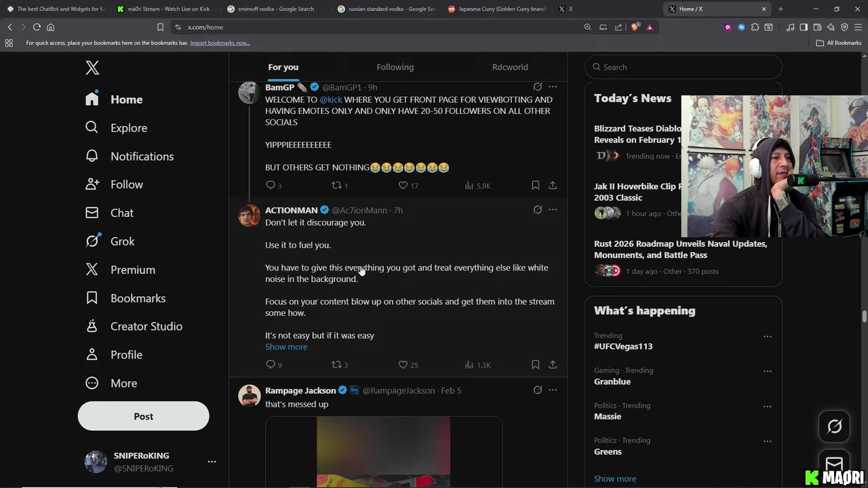Open Explore in the left sidebar
The width and height of the screenshot is (868, 488).
click(116, 127)
